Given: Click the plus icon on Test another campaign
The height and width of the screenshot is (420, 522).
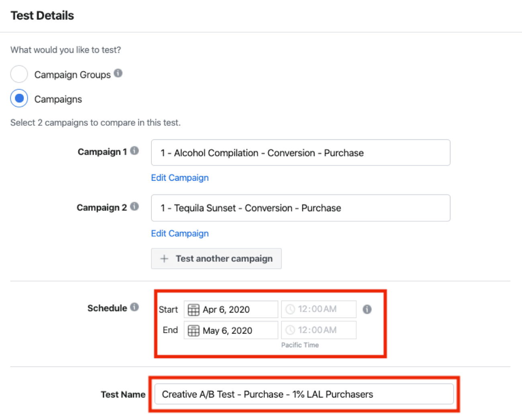Looking at the screenshot, I should (164, 259).
